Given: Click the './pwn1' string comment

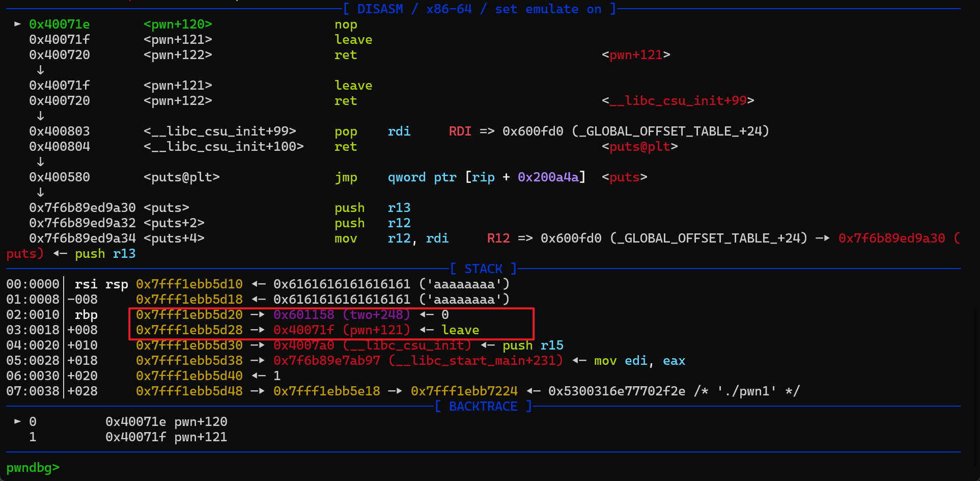Looking at the screenshot, I should point(747,391).
